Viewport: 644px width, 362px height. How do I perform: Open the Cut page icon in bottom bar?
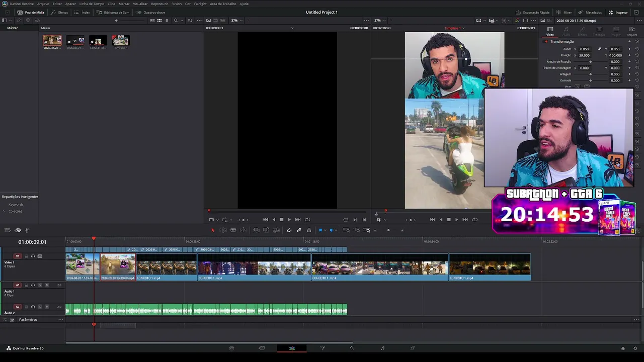[262, 348]
